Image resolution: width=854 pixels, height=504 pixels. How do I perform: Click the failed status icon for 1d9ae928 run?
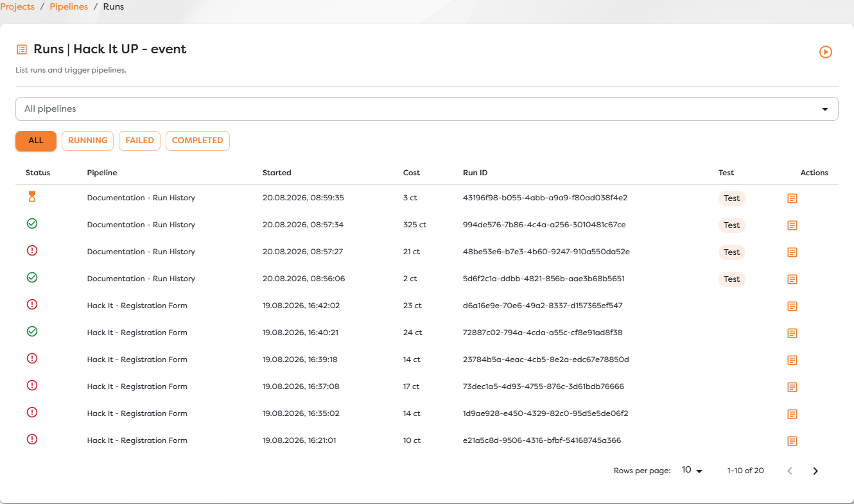tap(32, 412)
